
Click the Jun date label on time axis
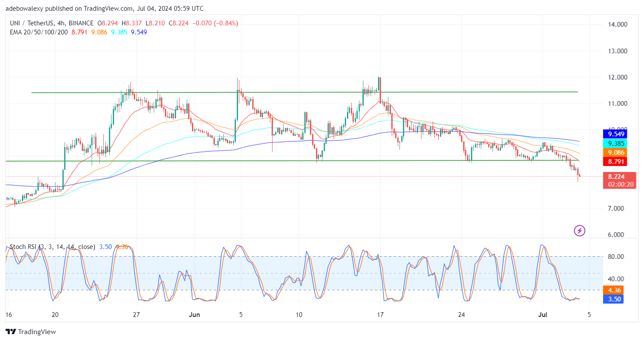point(195,314)
